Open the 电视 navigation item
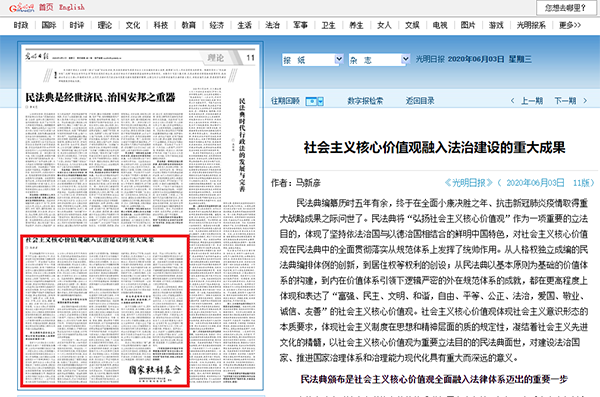Image resolution: width=600 pixels, height=397 pixels. [x=440, y=25]
